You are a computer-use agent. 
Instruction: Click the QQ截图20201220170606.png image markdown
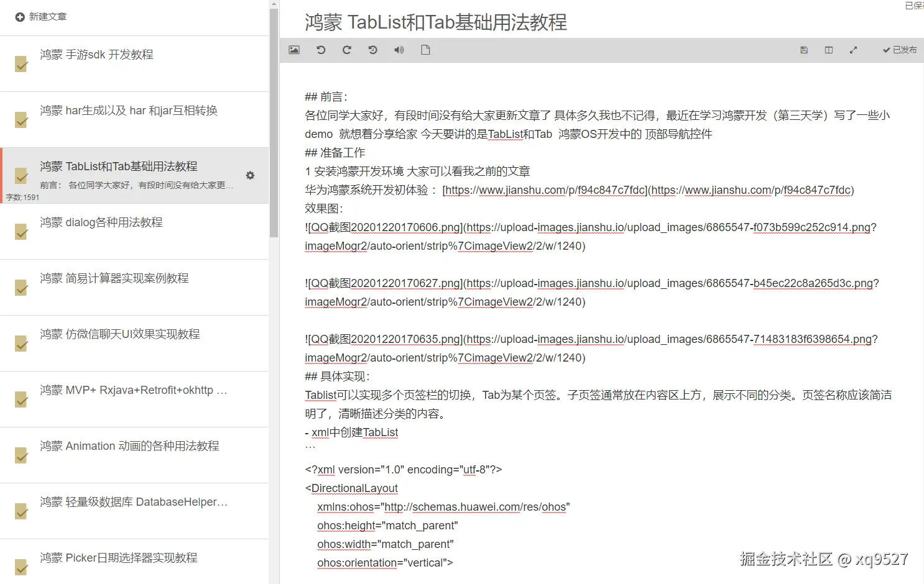591,237
